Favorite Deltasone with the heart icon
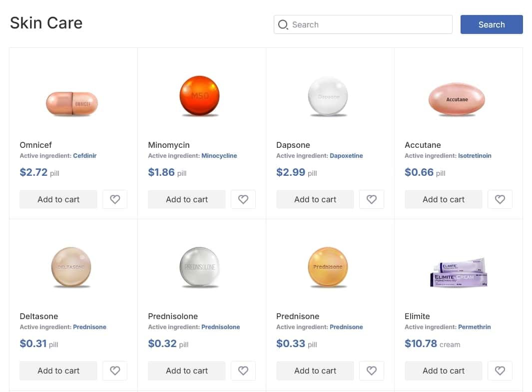532x392 pixels. click(x=114, y=371)
